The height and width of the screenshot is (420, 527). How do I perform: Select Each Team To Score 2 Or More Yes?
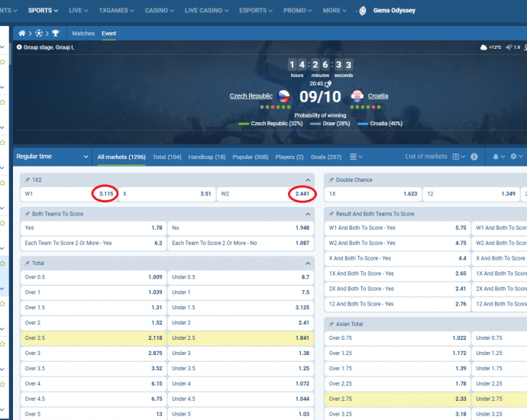(x=93, y=243)
